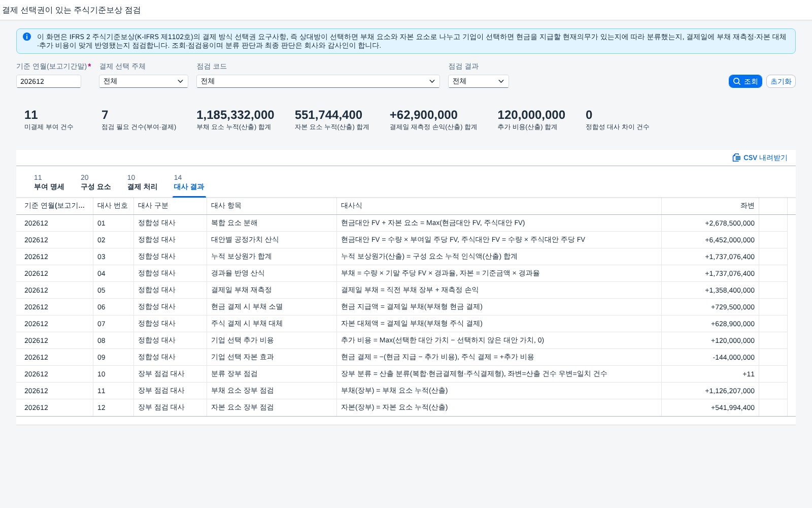Click the magnifier icon on the 조회 button

[737, 81]
